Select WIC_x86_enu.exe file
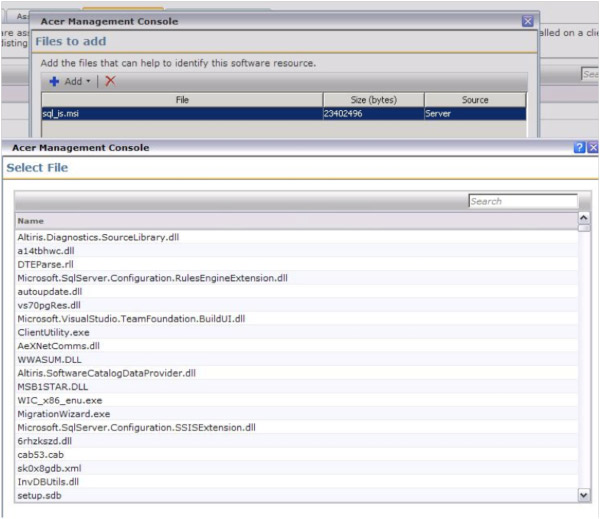The height and width of the screenshot is (519, 600). (297, 400)
